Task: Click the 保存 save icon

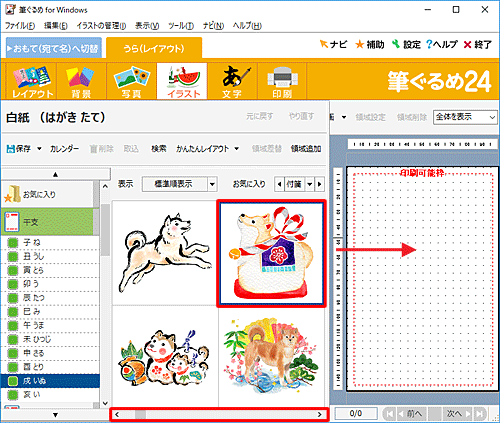Action: pos(19,149)
